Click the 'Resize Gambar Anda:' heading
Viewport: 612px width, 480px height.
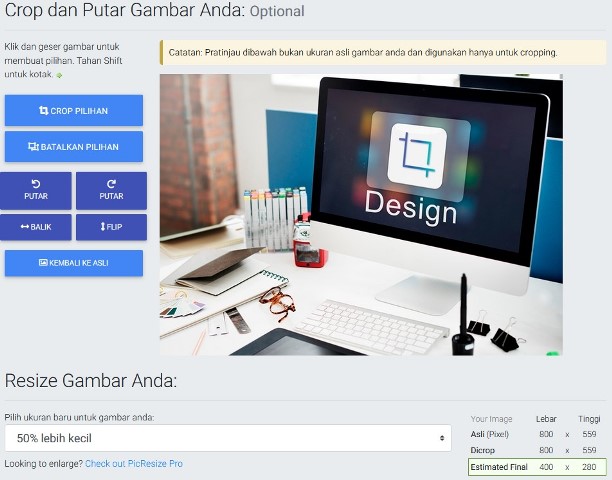91,380
